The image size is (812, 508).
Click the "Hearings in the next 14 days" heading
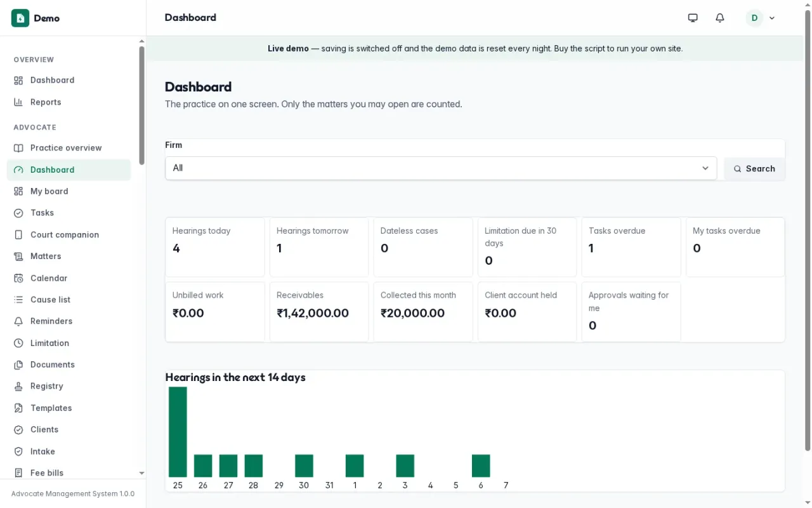pyautogui.click(x=235, y=377)
